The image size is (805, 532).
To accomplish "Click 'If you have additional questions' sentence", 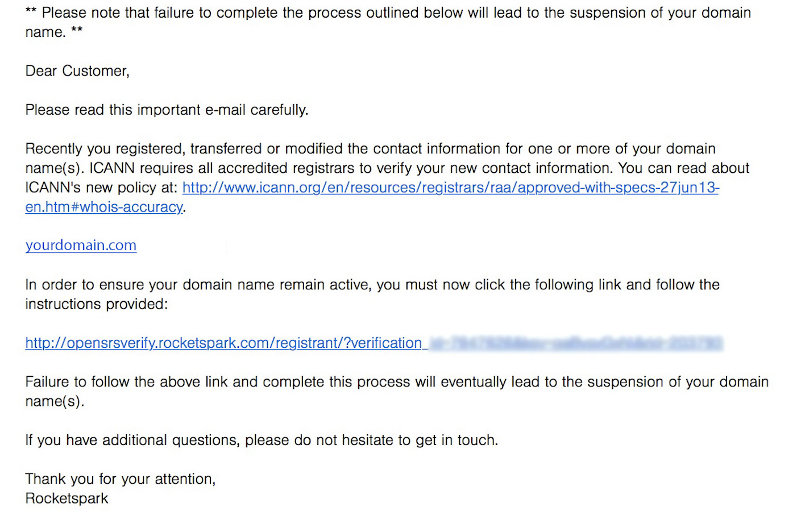I will (x=262, y=440).
